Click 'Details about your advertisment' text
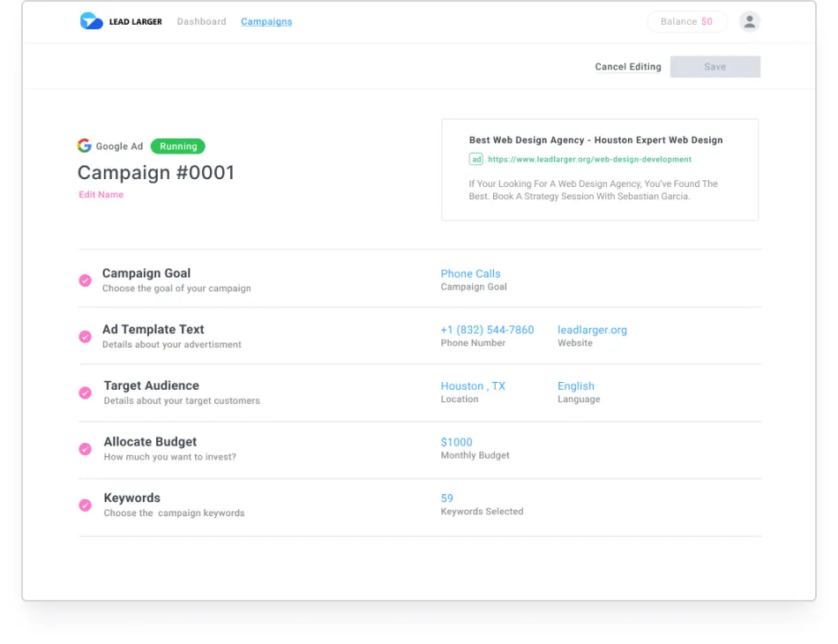Screen dimensions: 838x644 (x=171, y=344)
